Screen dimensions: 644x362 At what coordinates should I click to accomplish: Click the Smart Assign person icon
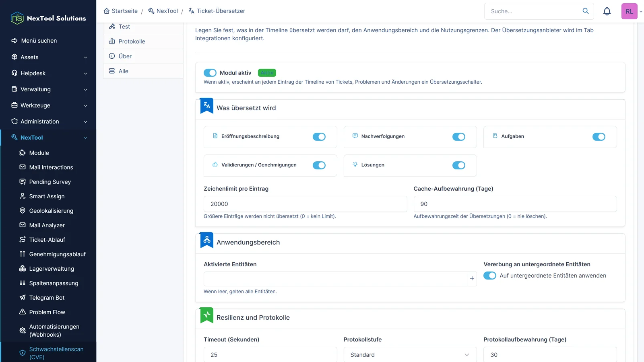click(23, 196)
